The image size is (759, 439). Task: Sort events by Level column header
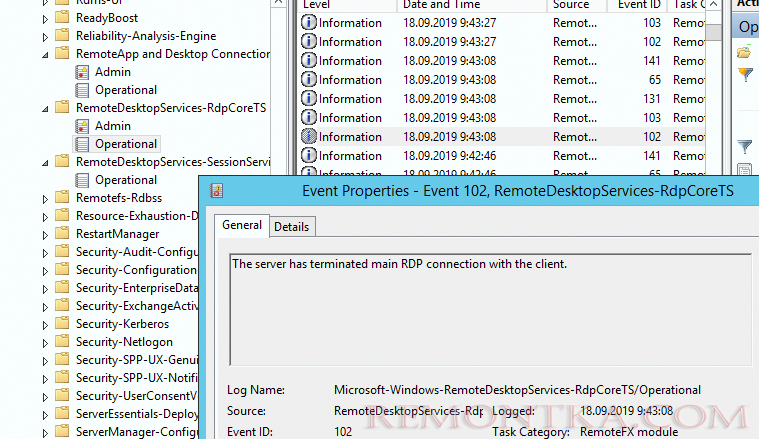348,5
